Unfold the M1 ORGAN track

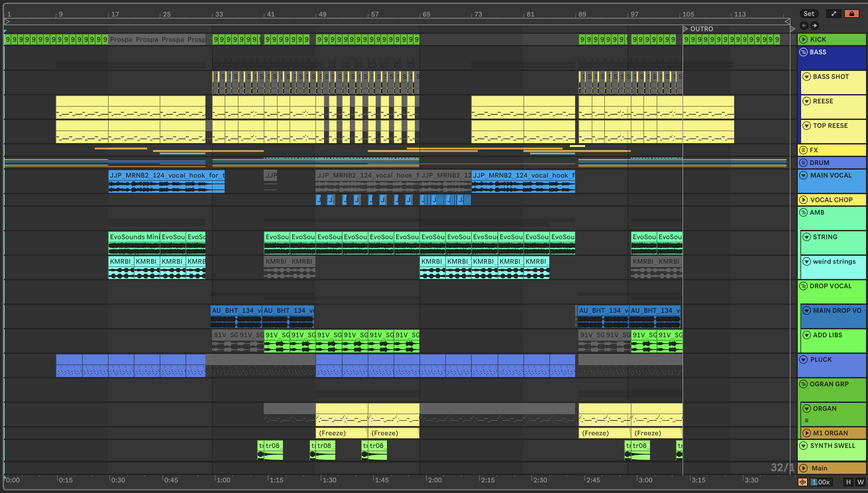pyautogui.click(x=807, y=433)
